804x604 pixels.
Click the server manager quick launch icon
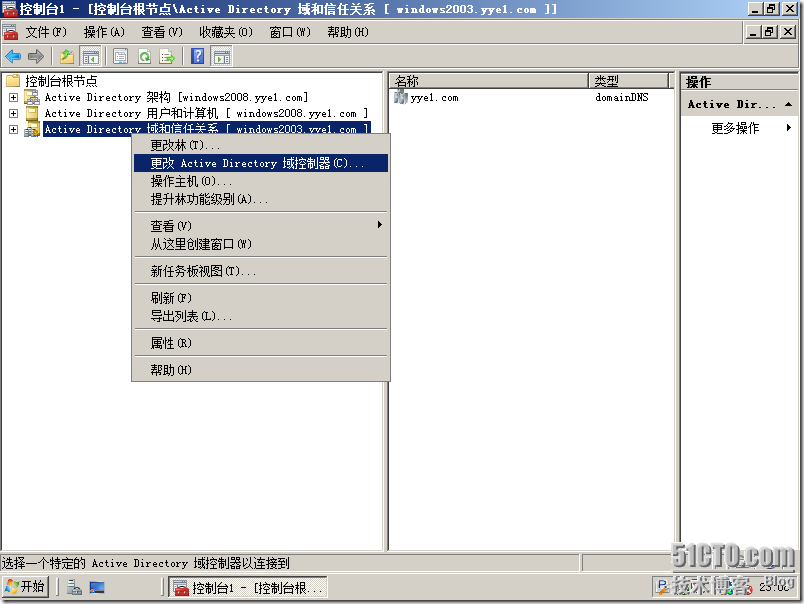[74, 587]
